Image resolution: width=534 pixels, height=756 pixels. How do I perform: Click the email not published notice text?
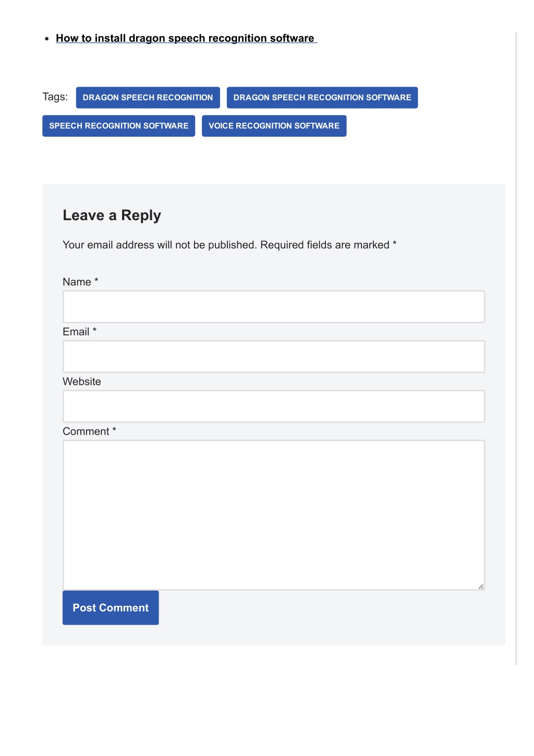(x=229, y=245)
